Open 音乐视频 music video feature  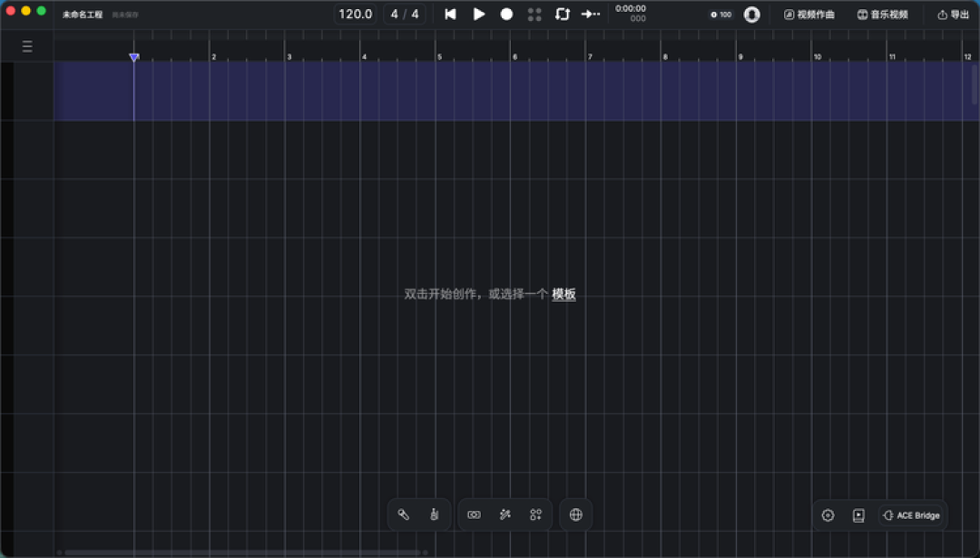click(x=883, y=15)
